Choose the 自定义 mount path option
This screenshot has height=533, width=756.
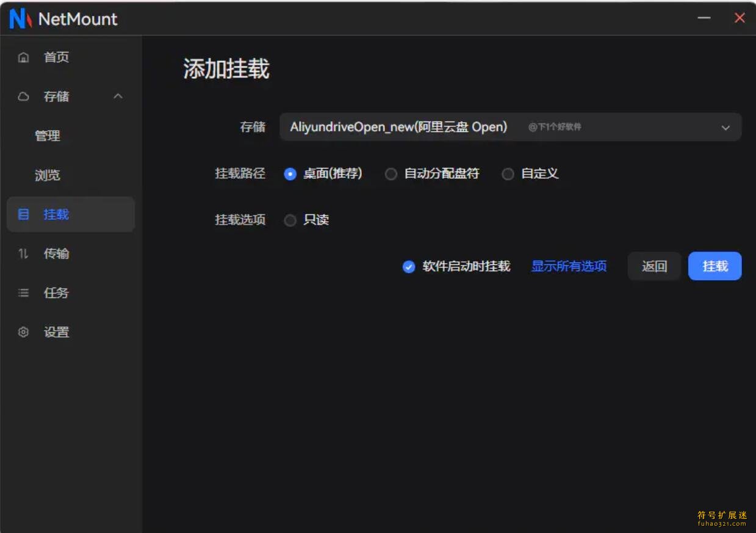(508, 174)
